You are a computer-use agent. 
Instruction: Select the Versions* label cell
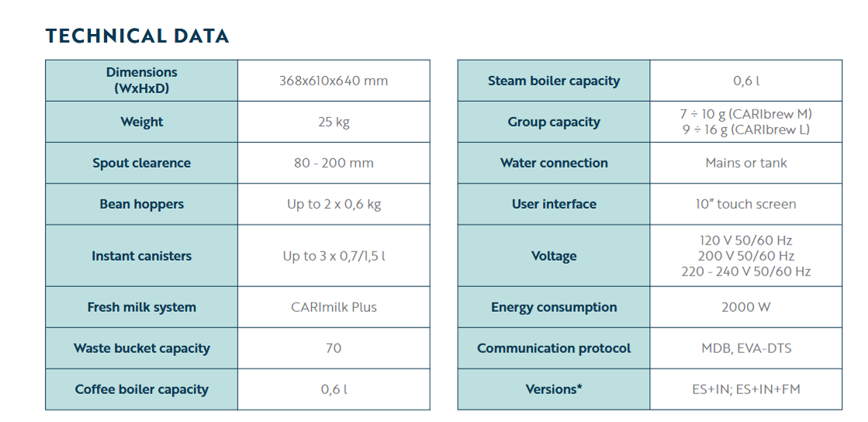click(x=554, y=389)
